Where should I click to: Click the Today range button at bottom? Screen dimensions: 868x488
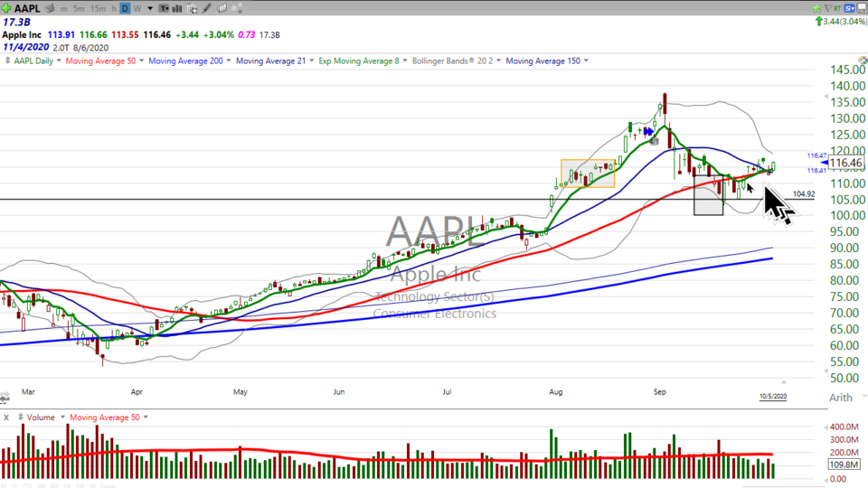pos(108,486)
